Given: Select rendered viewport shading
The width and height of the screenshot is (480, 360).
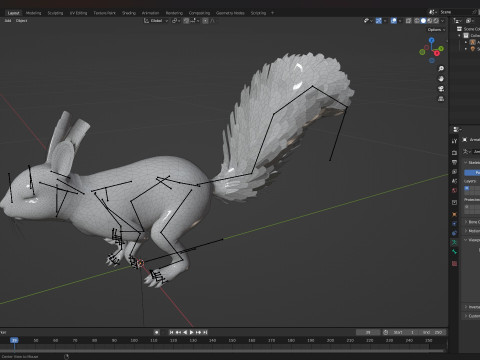Looking at the screenshot, I should point(436,21).
